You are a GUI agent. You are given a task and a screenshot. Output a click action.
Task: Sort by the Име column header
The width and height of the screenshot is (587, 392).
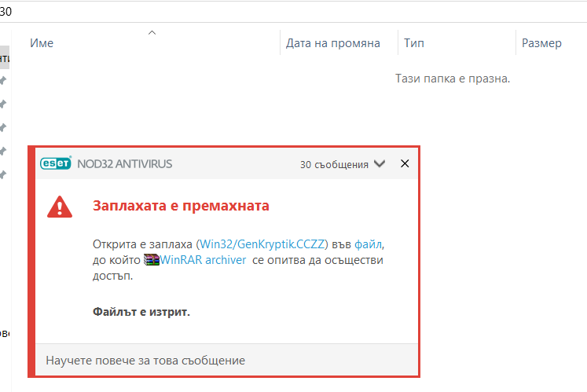pos(42,43)
